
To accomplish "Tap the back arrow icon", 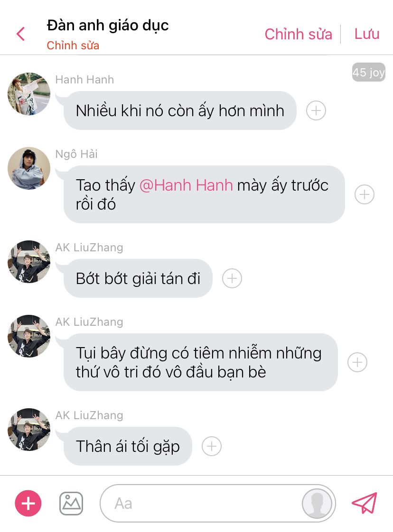I will [x=21, y=34].
